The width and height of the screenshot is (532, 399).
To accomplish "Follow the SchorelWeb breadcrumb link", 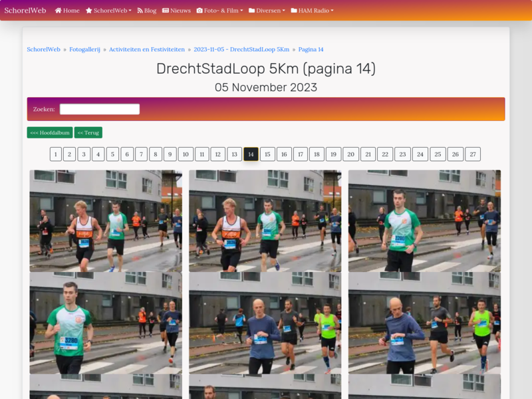I will pyautogui.click(x=43, y=49).
